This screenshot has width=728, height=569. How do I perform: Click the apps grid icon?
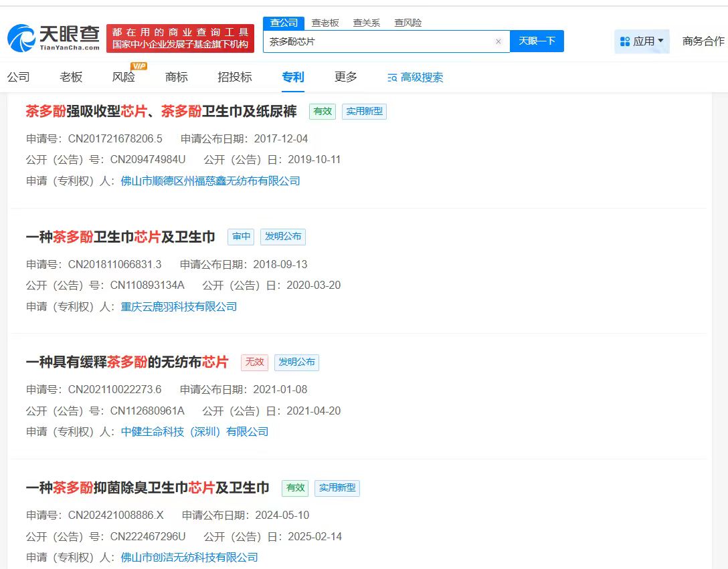tap(625, 41)
